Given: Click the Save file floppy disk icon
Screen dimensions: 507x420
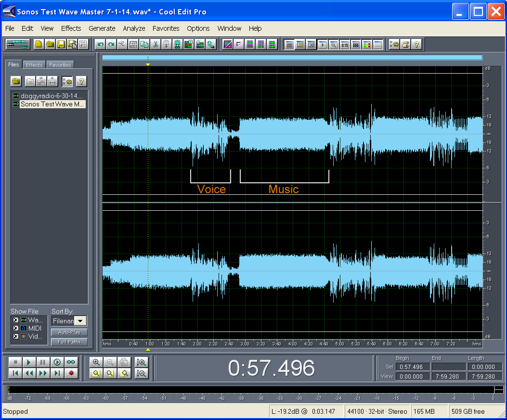Looking at the screenshot, I should coord(61,45).
